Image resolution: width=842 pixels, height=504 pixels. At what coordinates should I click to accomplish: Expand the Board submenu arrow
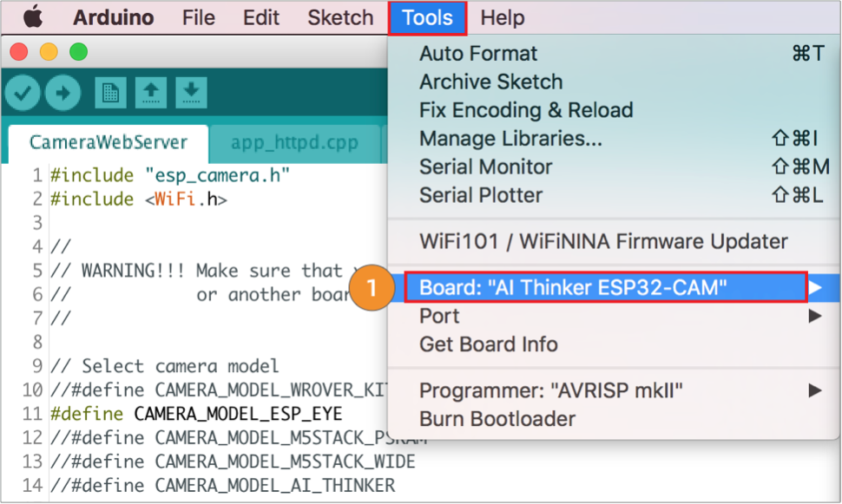tap(815, 287)
